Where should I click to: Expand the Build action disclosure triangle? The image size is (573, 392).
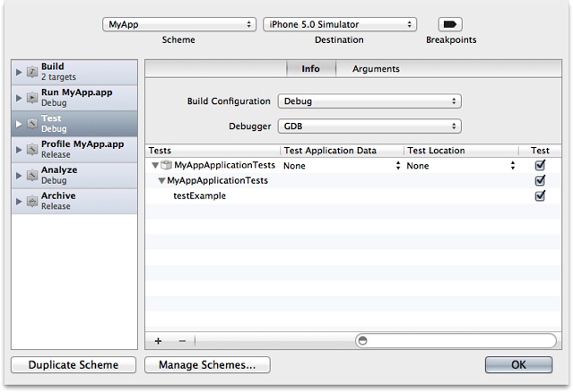pos(19,72)
